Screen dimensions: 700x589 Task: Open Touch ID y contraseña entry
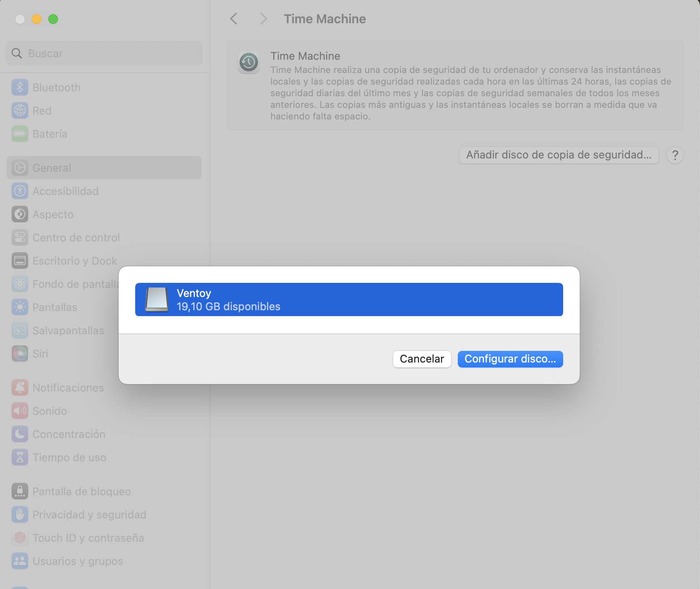pyautogui.click(x=104, y=538)
